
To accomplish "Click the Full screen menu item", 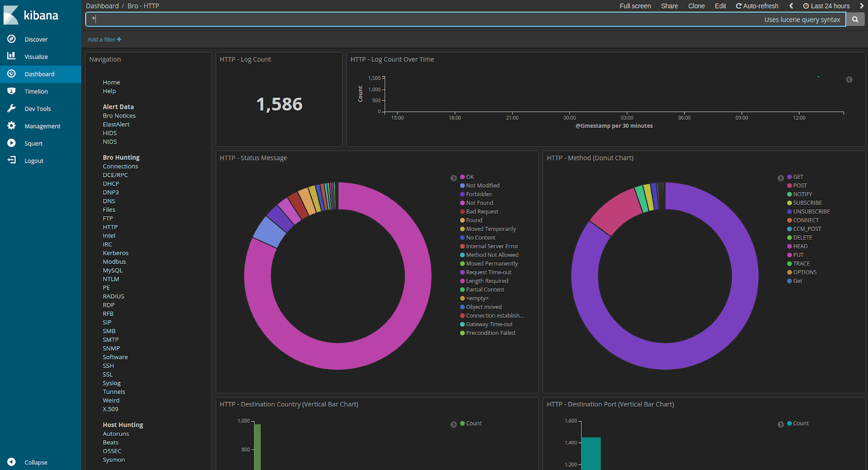I will pyautogui.click(x=635, y=6).
